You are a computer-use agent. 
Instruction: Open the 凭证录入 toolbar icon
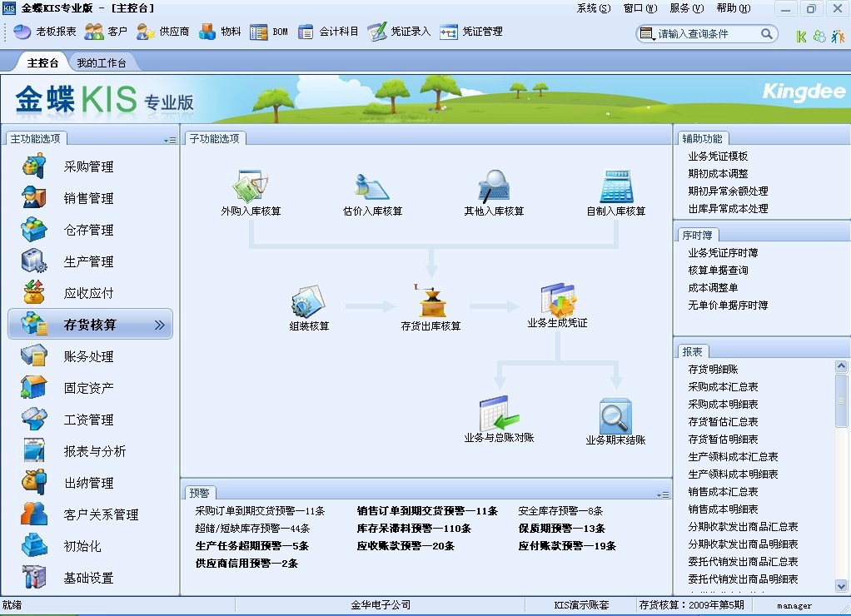(399, 32)
